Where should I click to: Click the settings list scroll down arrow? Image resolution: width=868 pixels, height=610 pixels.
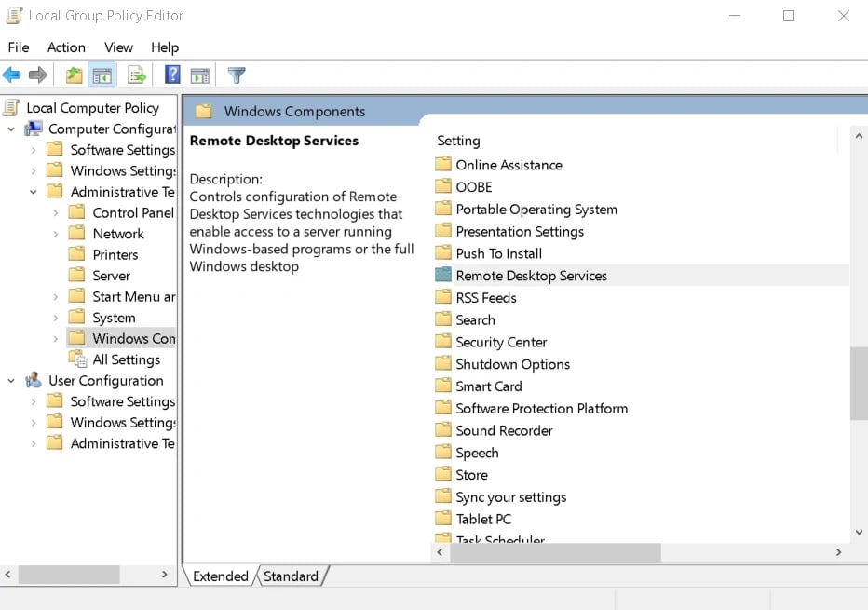(x=859, y=533)
